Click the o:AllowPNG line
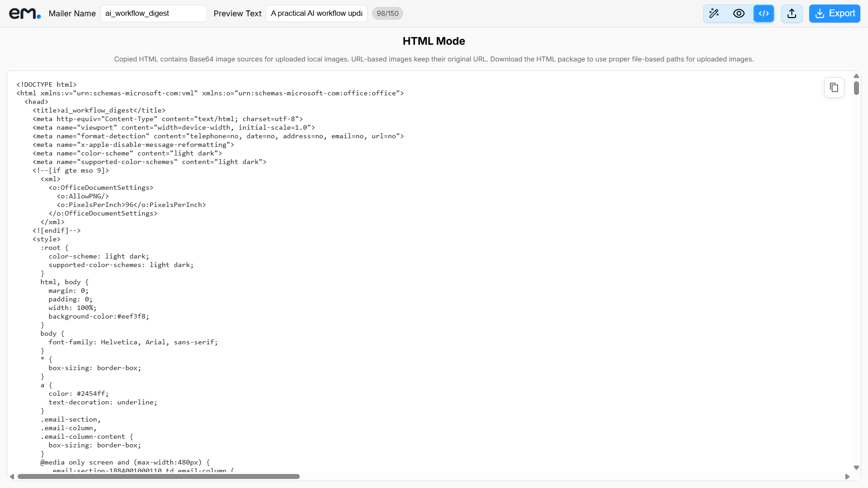868x488 pixels. (x=83, y=196)
